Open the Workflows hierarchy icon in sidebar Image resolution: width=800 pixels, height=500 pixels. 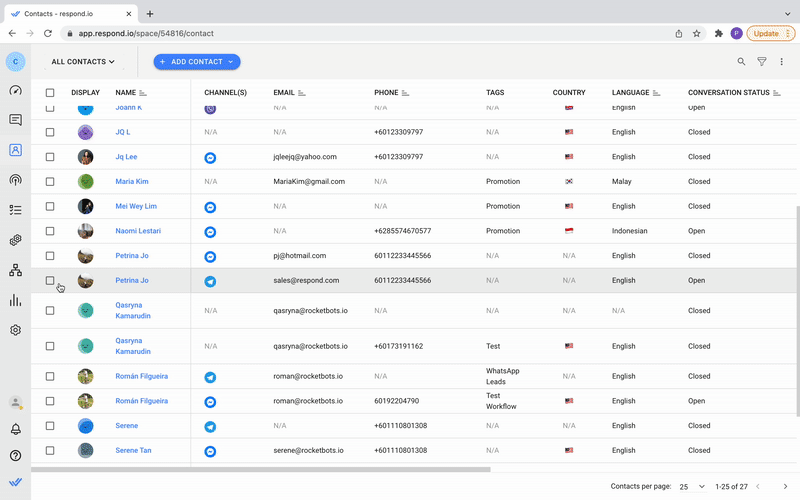click(15, 270)
